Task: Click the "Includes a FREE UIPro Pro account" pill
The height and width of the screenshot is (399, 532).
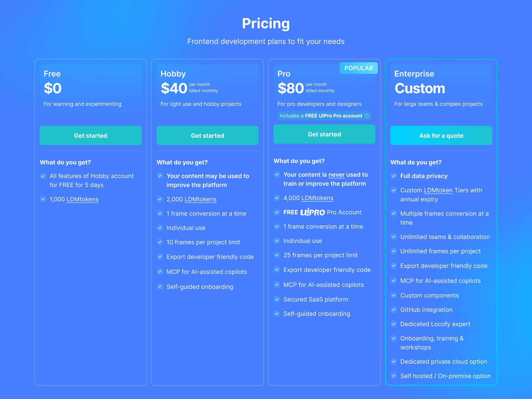Action: pos(321,116)
